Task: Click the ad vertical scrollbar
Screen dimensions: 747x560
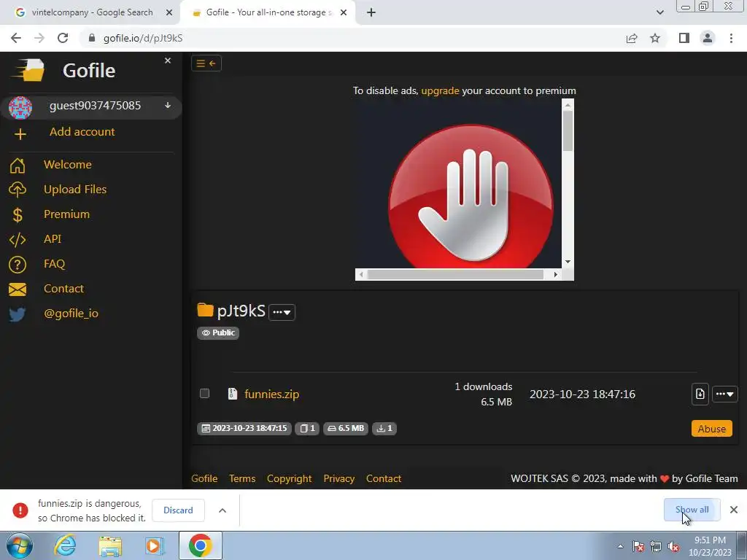Action: (x=568, y=183)
